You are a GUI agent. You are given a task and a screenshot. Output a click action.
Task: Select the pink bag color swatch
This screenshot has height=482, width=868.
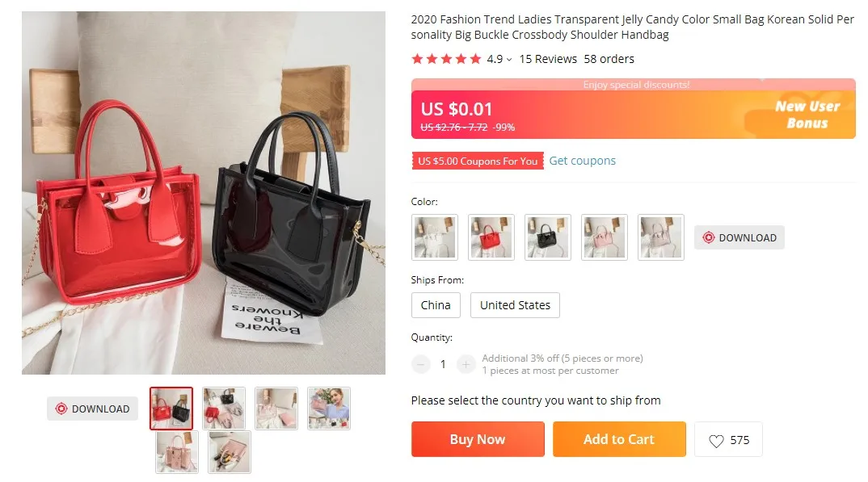click(604, 237)
